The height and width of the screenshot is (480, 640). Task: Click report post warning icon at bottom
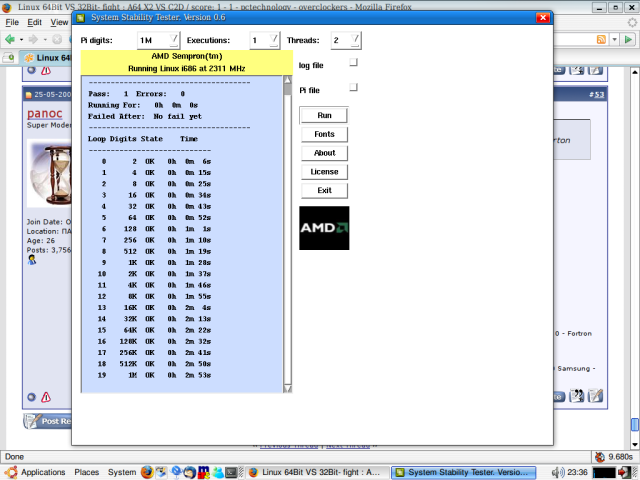[x=46, y=397]
